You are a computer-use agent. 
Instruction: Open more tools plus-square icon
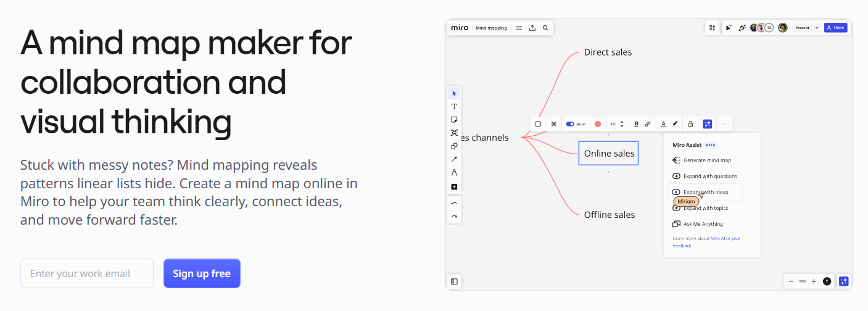[454, 186]
